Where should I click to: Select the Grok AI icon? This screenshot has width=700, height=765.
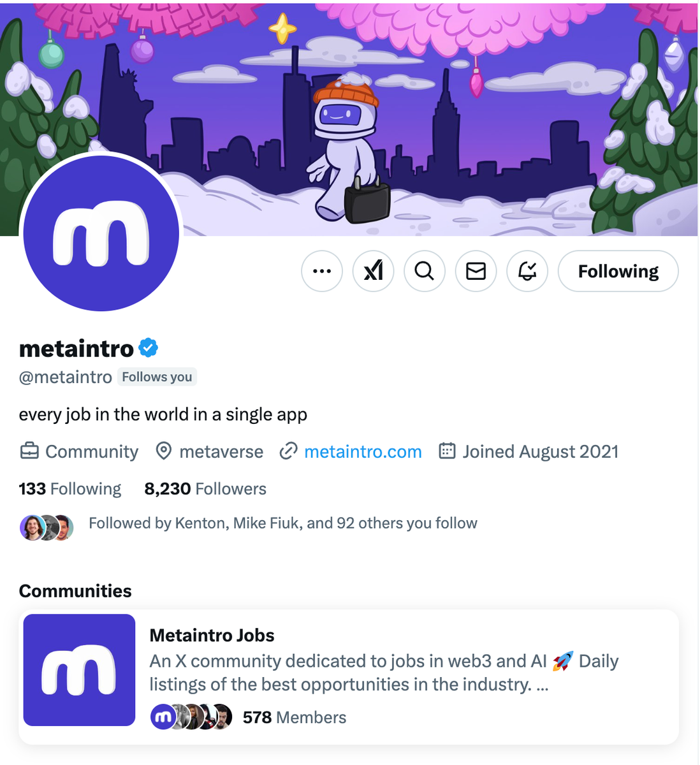click(x=373, y=271)
